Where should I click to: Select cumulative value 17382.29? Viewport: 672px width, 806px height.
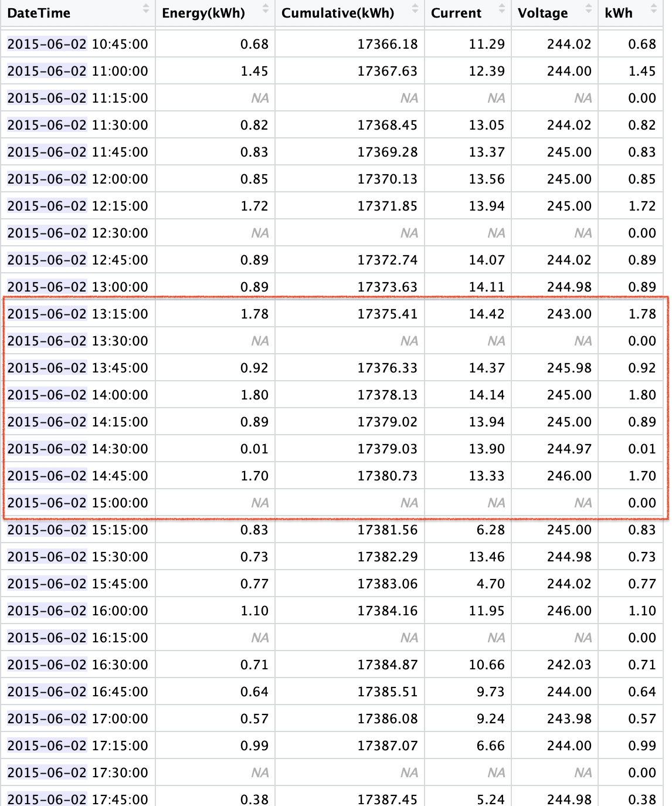coord(388,557)
